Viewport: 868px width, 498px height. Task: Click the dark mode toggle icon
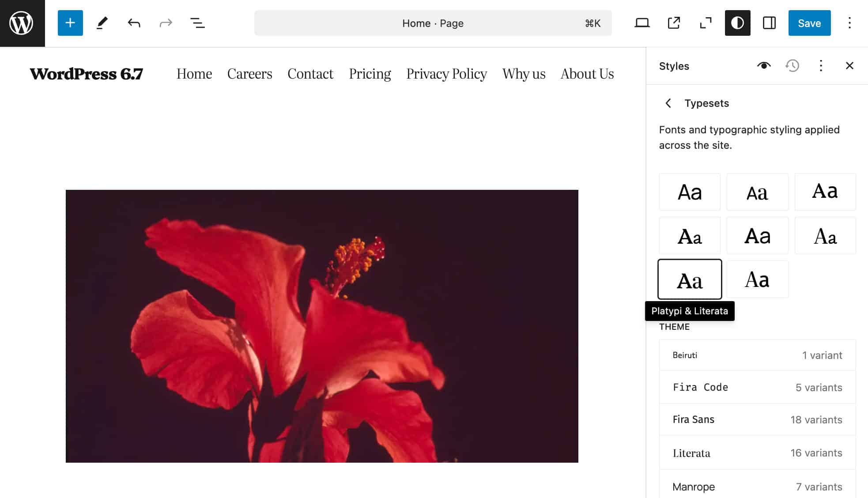(737, 23)
